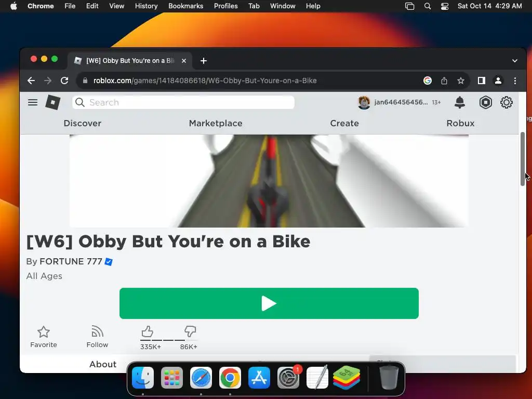Open the File menu
Viewport: 532px width, 399px height.
tap(70, 6)
